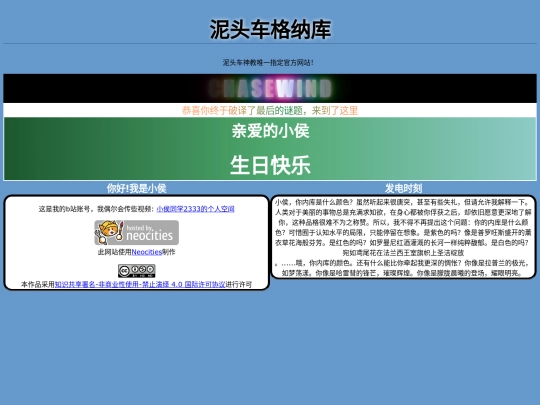Click the 本作品采用 text before license link
The height and width of the screenshot is (405, 540).
38,284
